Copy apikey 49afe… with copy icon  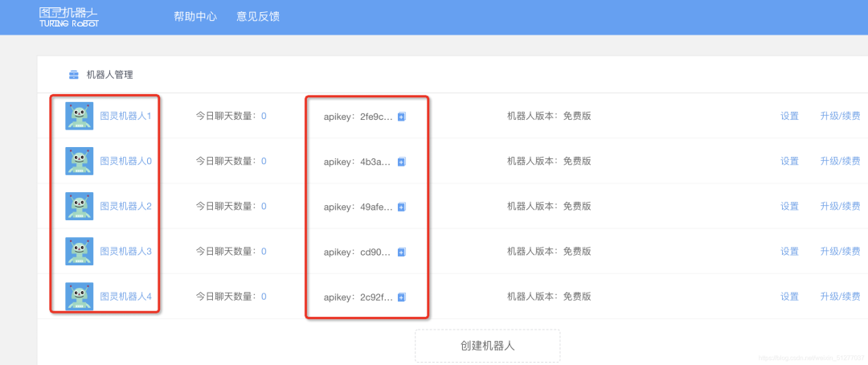(x=402, y=207)
